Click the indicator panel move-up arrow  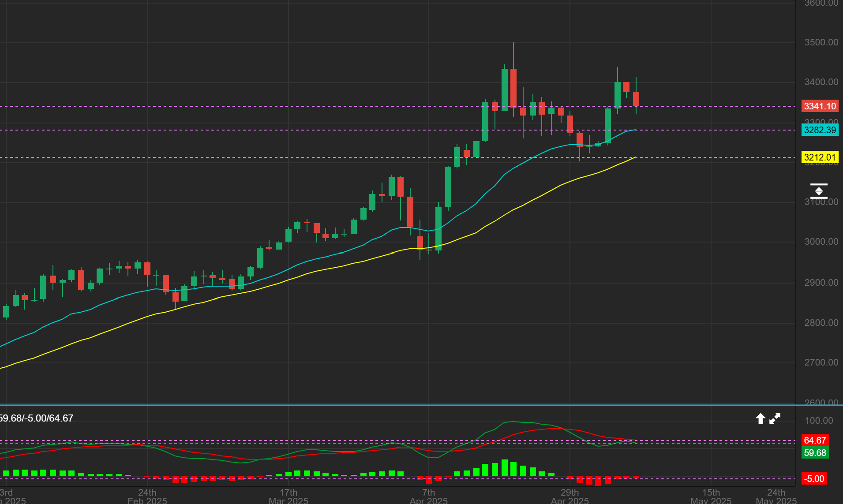click(761, 418)
